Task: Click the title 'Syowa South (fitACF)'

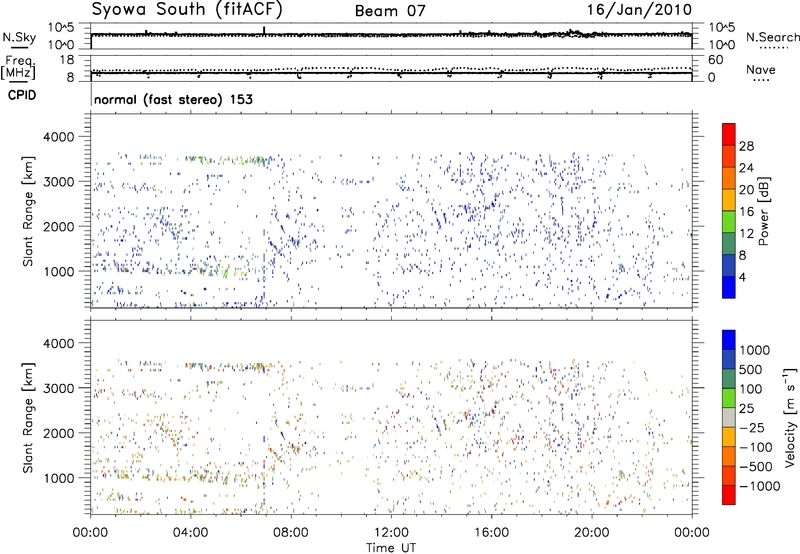Action: click(187, 10)
